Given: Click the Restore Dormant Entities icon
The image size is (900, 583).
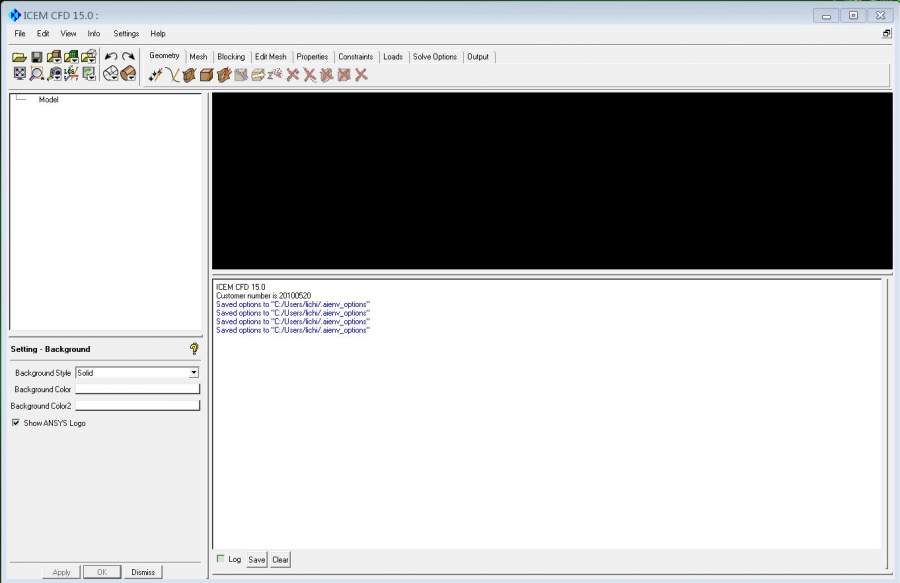Looking at the screenshot, I should [x=276, y=75].
